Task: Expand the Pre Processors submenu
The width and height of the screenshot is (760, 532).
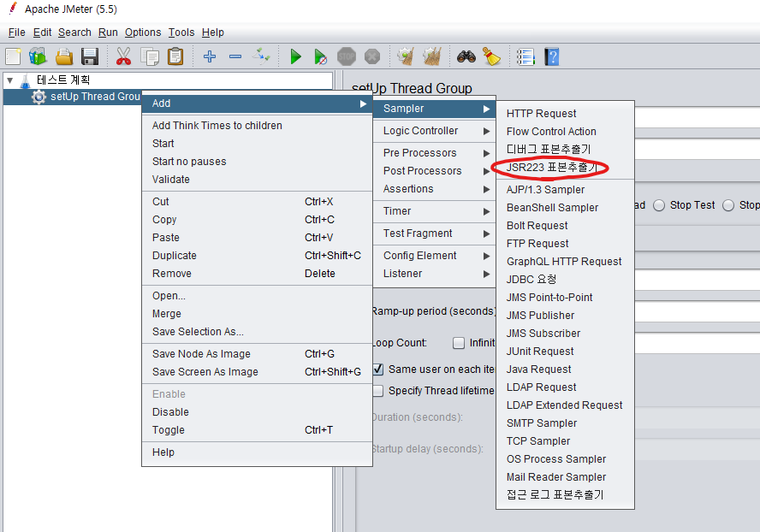Action: point(434,153)
